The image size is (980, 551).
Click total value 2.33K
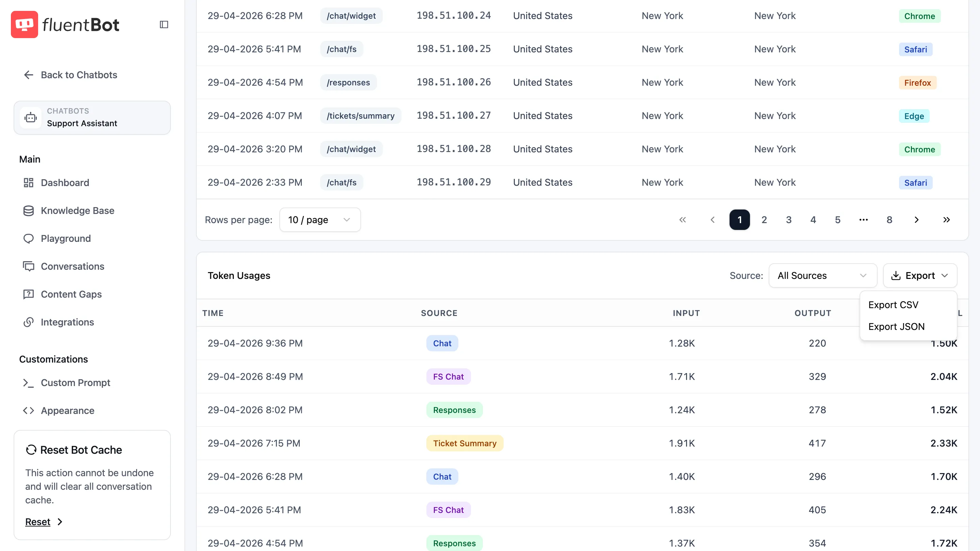[944, 443]
